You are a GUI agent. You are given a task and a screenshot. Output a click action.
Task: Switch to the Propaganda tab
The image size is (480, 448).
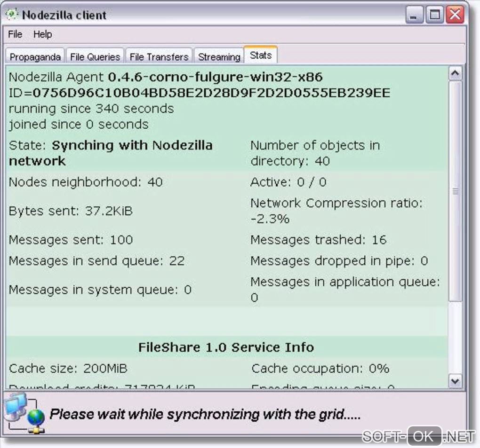coord(35,56)
